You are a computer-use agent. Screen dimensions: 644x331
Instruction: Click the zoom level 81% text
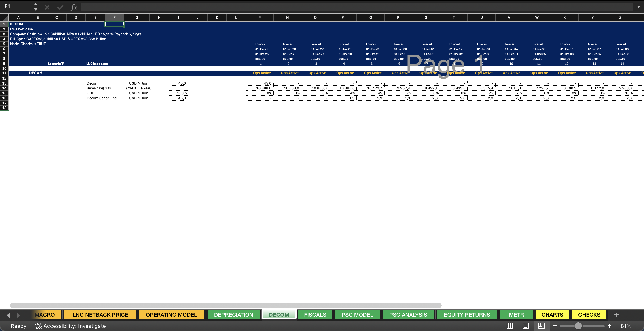pyautogui.click(x=626, y=326)
